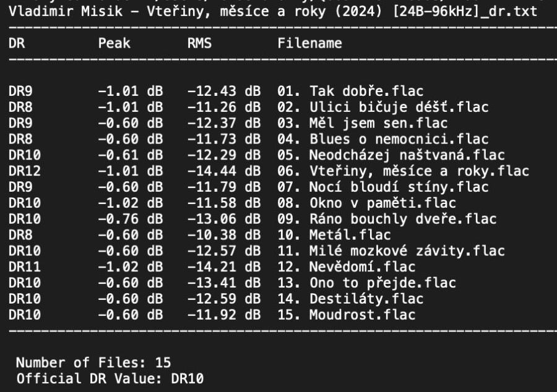The height and width of the screenshot is (392, 557).
Task: Select '05. Neodcházej naštvaná.flac' text
Action: 391,155
